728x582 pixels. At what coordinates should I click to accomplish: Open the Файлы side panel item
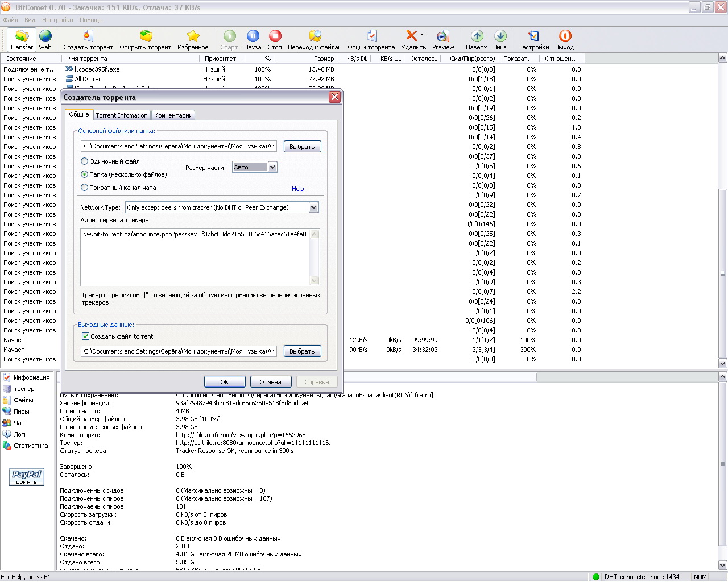click(18, 400)
